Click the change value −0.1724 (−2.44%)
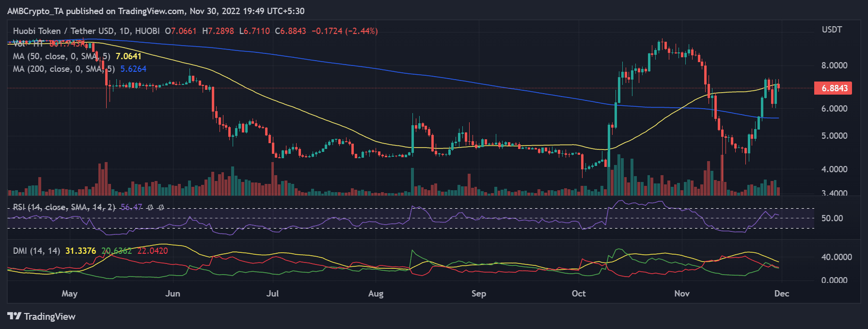The width and height of the screenshot is (868, 329). (345, 31)
